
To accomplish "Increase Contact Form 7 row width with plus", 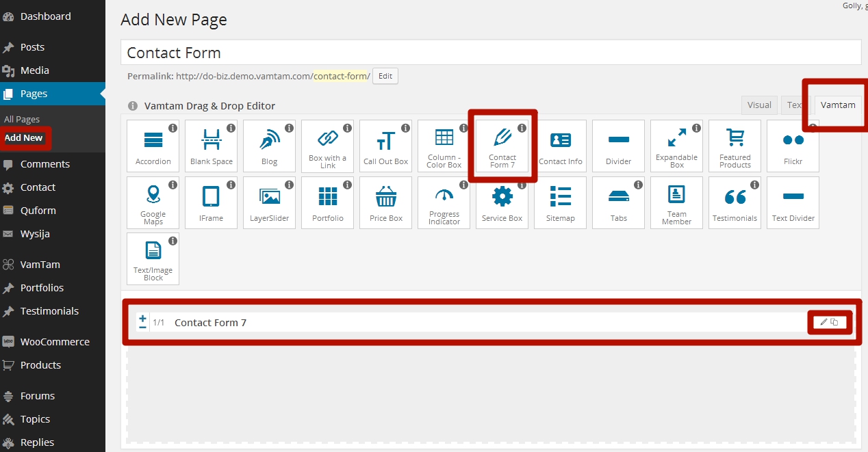I will (142, 318).
